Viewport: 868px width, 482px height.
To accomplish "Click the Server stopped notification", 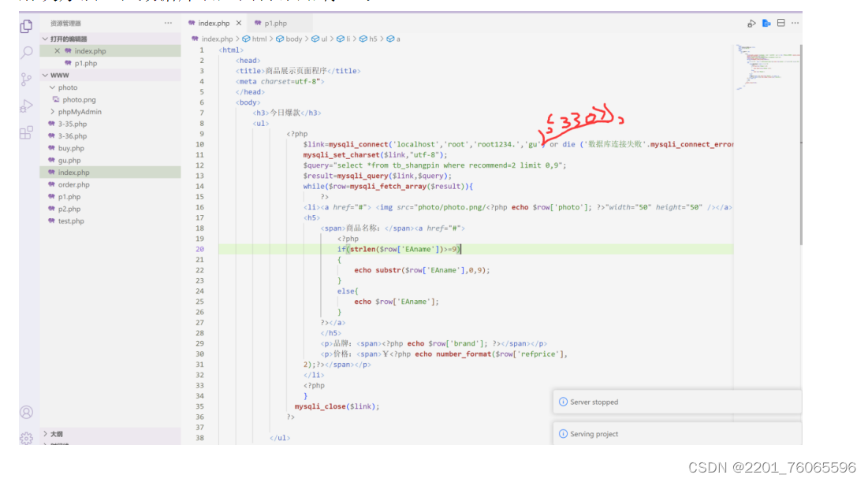I will [x=677, y=402].
